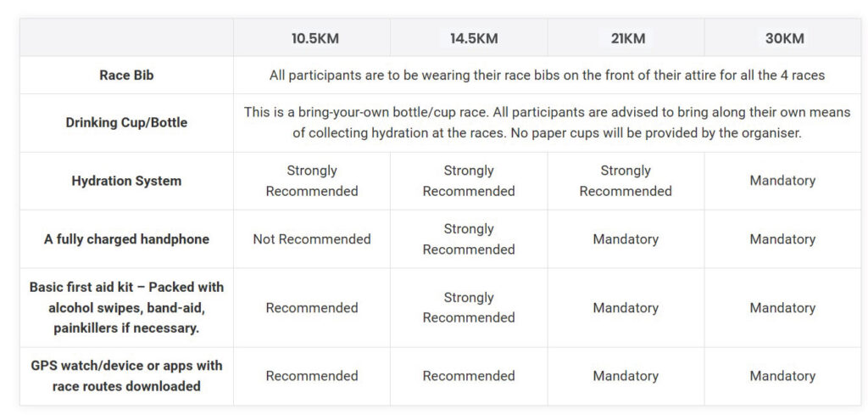
Task: Click the race bib requirement sentence
Action: pyautogui.click(x=547, y=75)
